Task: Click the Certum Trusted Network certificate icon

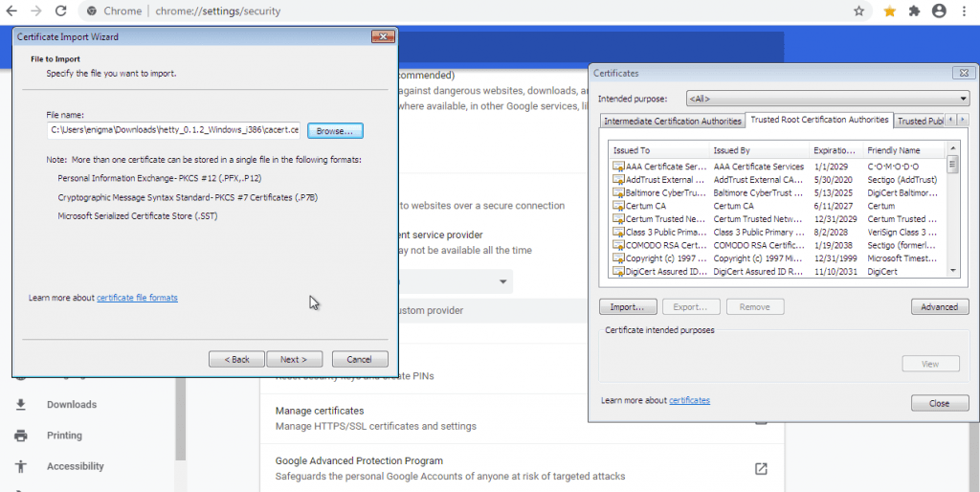Action: (618, 219)
